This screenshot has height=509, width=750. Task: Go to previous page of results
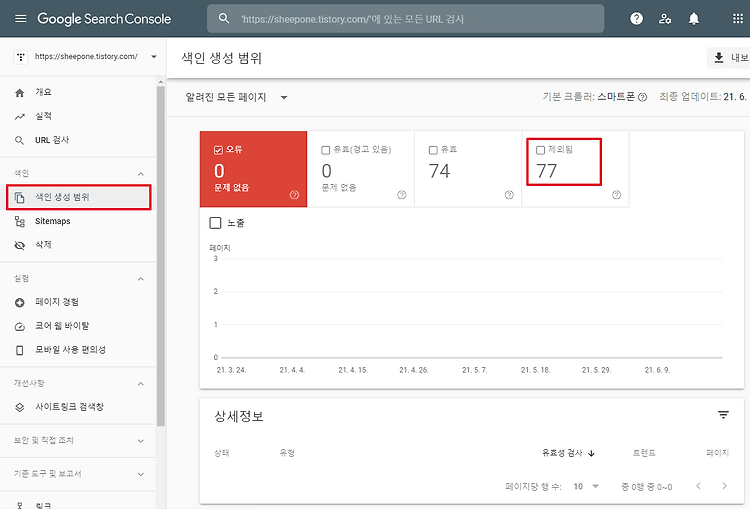click(x=698, y=486)
